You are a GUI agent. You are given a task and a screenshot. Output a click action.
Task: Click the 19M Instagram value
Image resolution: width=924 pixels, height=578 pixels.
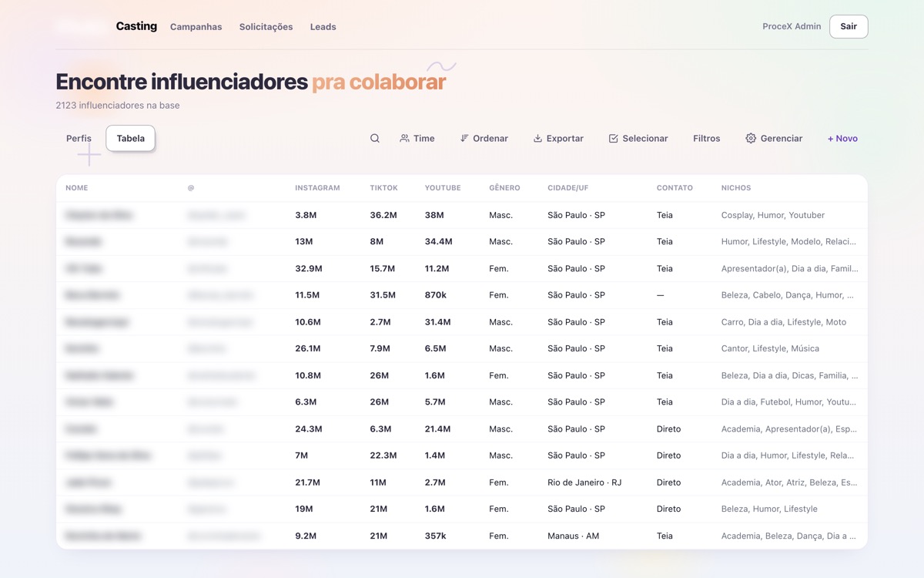(x=304, y=509)
